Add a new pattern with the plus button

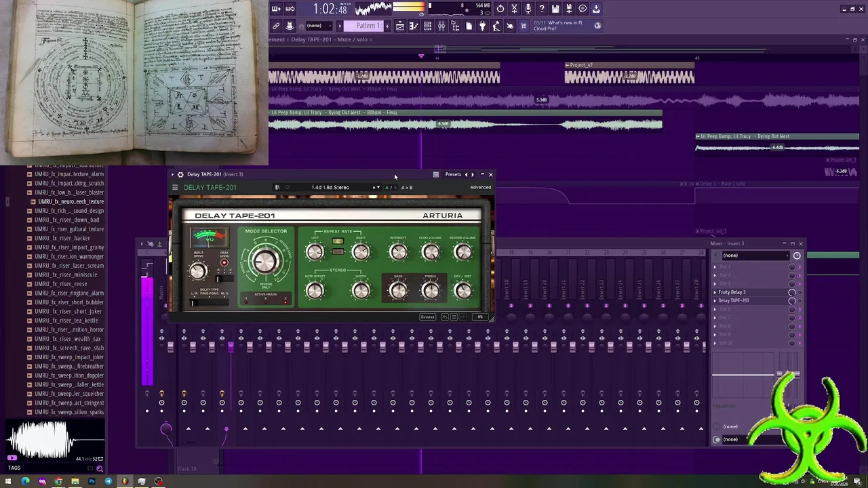389,26
